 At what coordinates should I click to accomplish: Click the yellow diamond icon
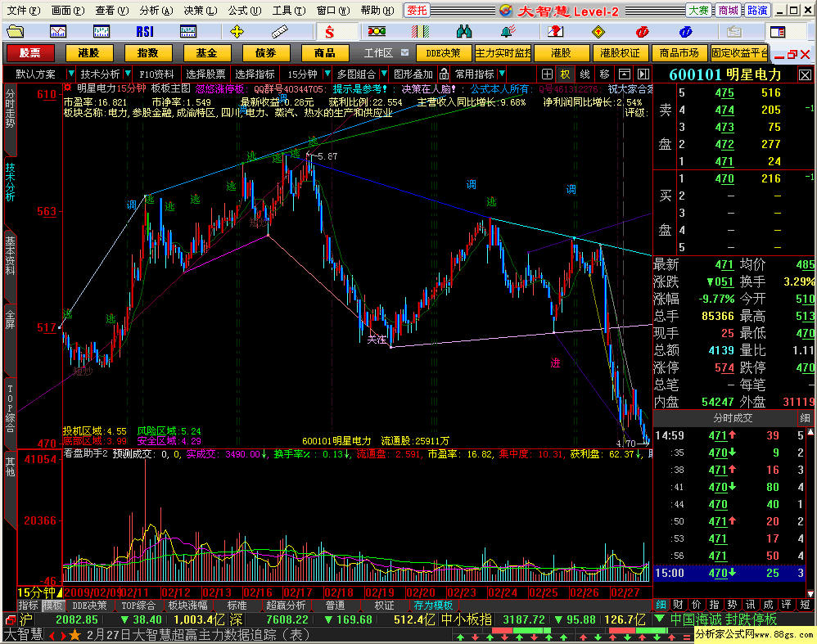click(598, 32)
